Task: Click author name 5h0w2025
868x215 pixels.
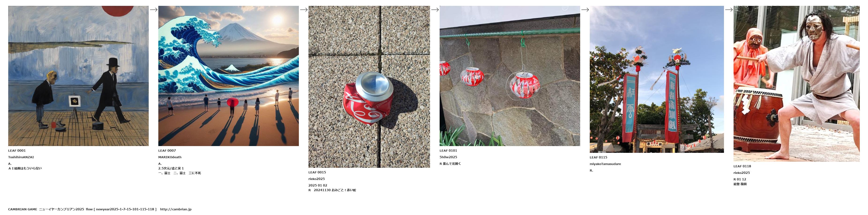Action: (x=448, y=157)
